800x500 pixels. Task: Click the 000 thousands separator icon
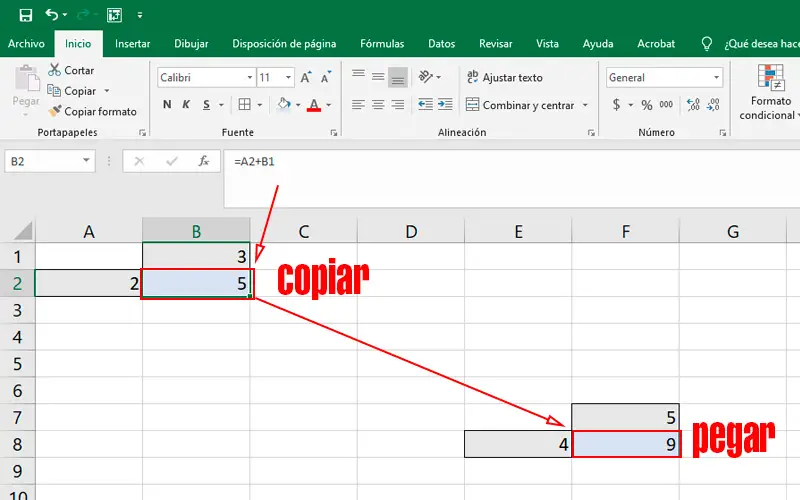click(x=666, y=105)
